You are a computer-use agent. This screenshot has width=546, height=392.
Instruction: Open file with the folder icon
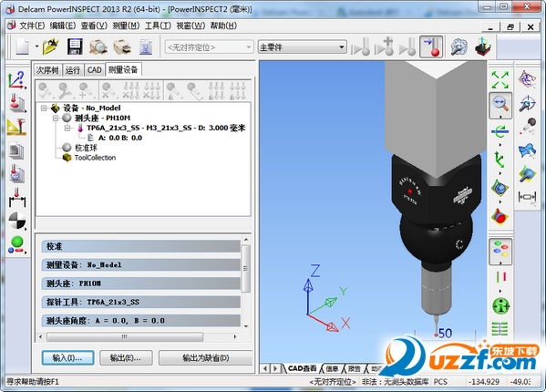51,46
